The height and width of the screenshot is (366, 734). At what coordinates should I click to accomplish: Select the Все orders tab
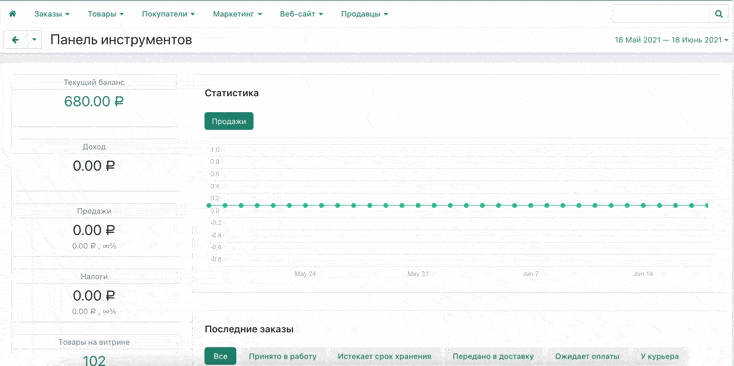pyautogui.click(x=220, y=356)
